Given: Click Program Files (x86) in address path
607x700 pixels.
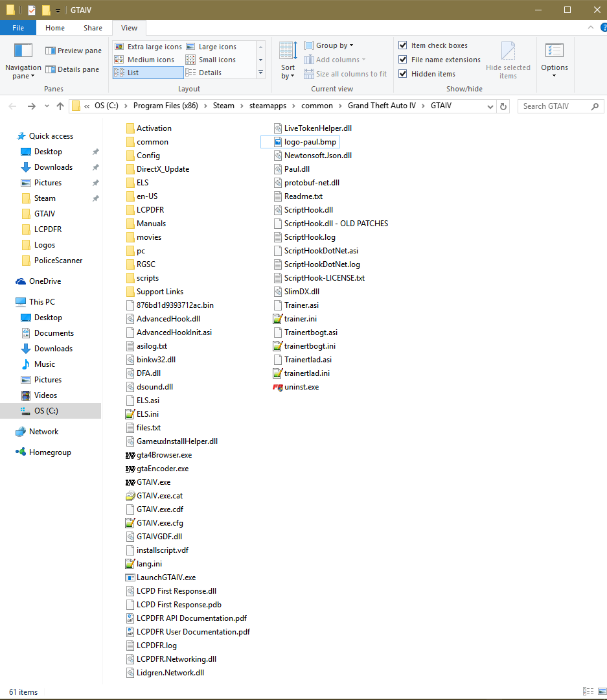Looking at the screenshot, I should coord(166,106).
